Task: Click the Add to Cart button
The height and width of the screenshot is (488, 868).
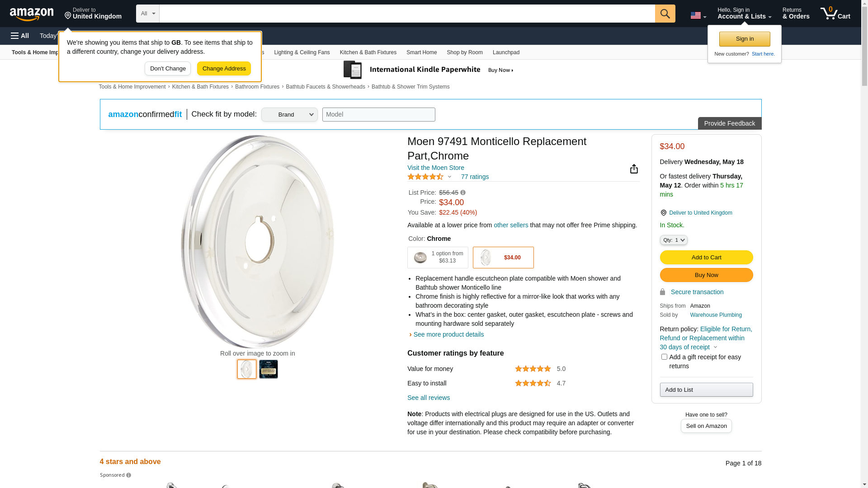Action: tap(706, 258)
